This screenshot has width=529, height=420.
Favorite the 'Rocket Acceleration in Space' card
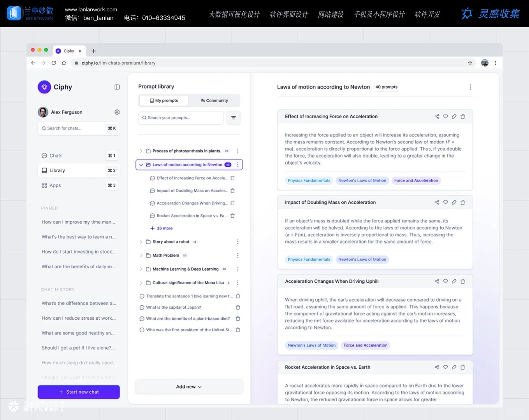[x=445, y=367]
